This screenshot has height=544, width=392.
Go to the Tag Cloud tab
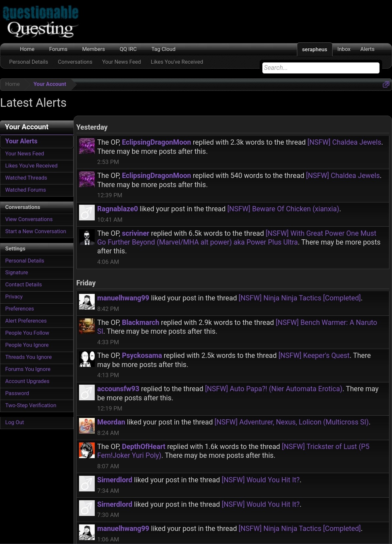coord(163,49)
